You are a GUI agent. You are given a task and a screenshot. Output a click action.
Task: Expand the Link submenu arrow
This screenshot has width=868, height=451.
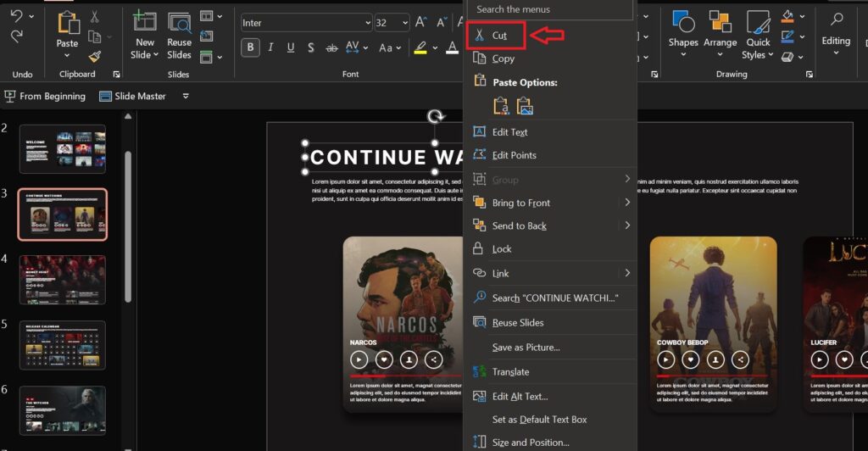(627, 273)
